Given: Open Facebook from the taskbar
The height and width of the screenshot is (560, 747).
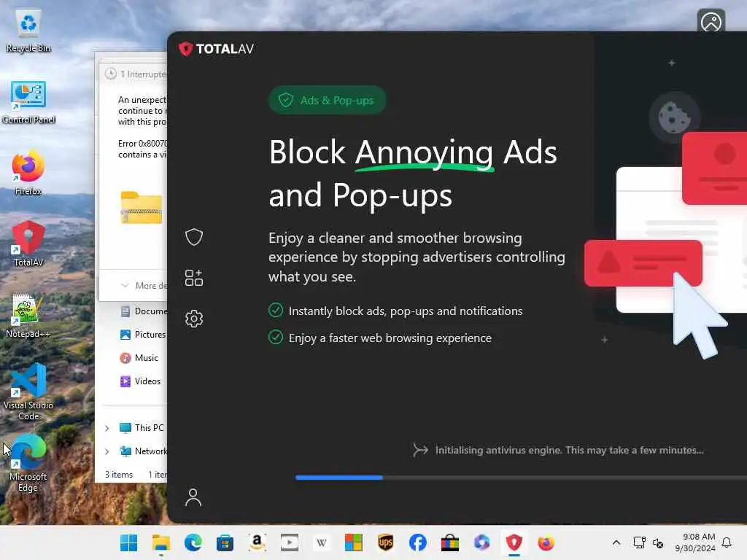Looking at the screenshot, I should point(418,542).
